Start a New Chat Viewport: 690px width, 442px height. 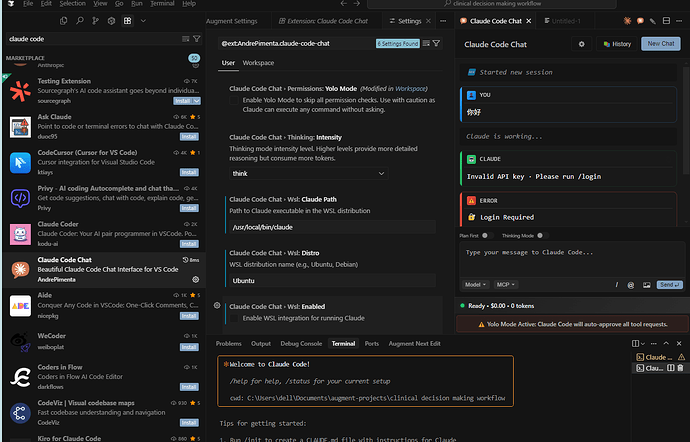(661, 44)
